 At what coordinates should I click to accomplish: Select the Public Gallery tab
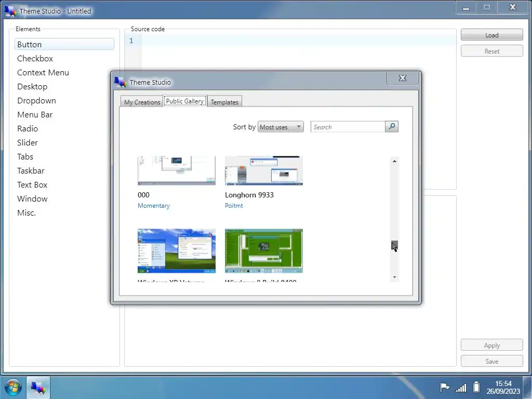(184, 101)
